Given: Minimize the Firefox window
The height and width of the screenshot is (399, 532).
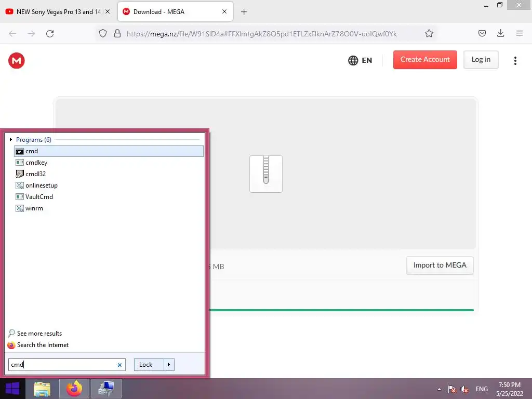Looking at the screenshot, I should click(x=486, y=5).
